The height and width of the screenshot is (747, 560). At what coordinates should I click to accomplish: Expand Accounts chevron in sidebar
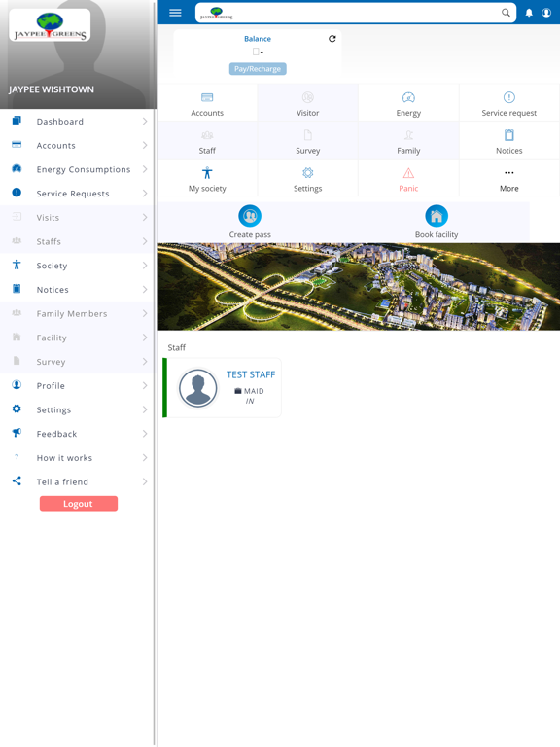(145, 145)
